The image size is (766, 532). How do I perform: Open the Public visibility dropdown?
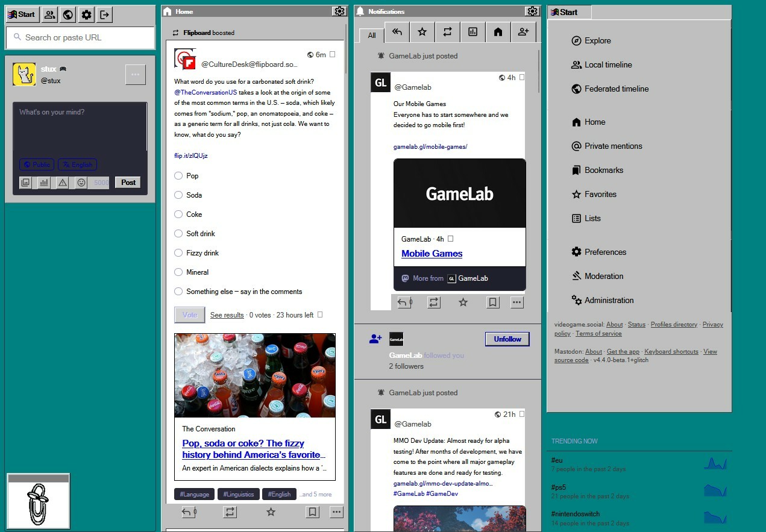[37, 164]
